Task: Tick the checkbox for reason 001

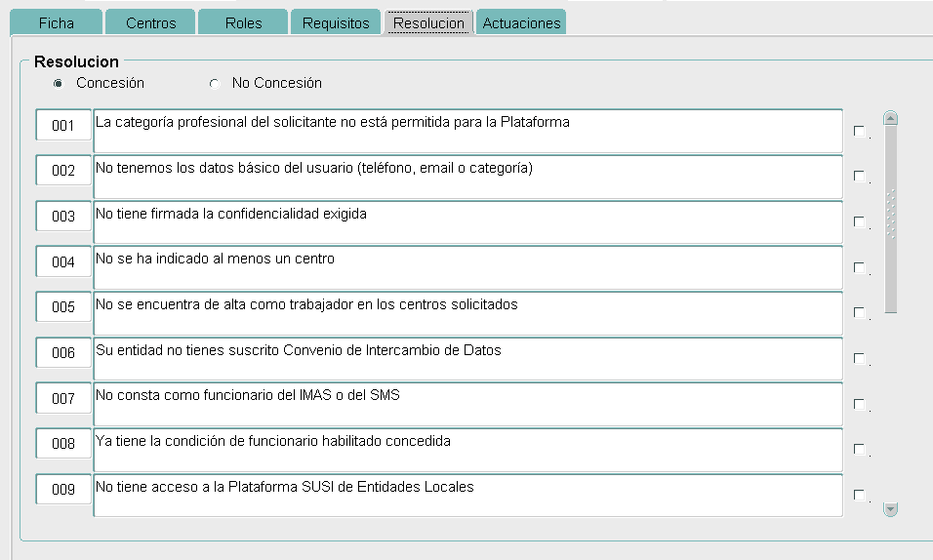Action: [859, 132]
